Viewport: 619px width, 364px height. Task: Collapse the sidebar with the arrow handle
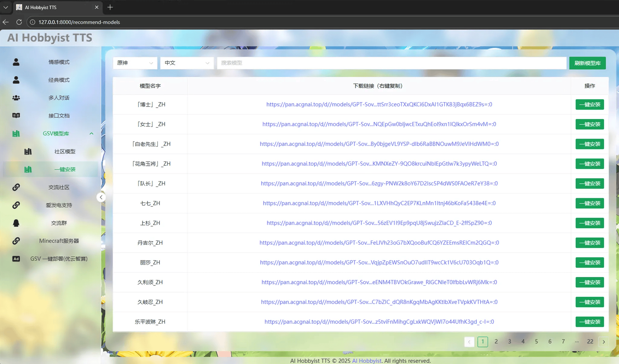101,197
